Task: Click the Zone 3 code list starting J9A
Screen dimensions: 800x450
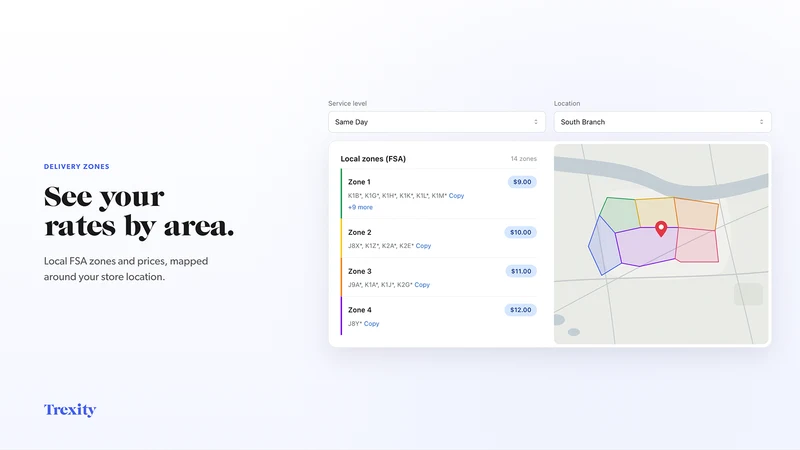Action: click(x=380, y=285)
